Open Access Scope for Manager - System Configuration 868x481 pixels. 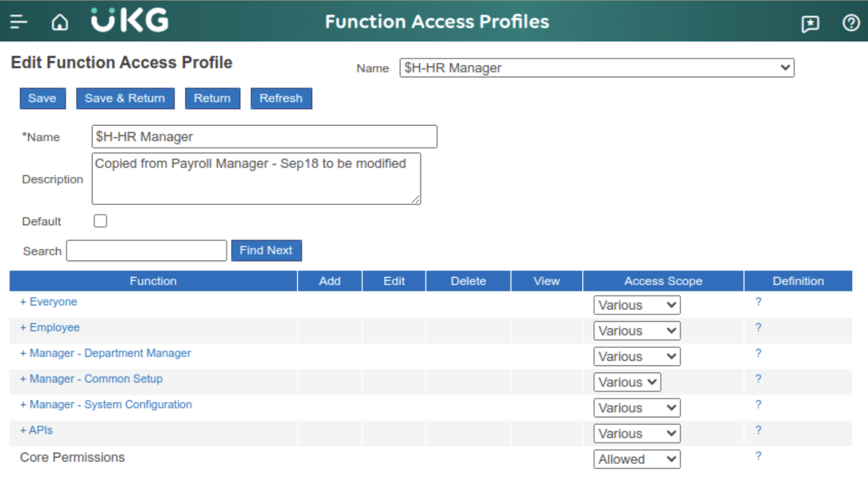pyautogui.click(x=637, y=408)
